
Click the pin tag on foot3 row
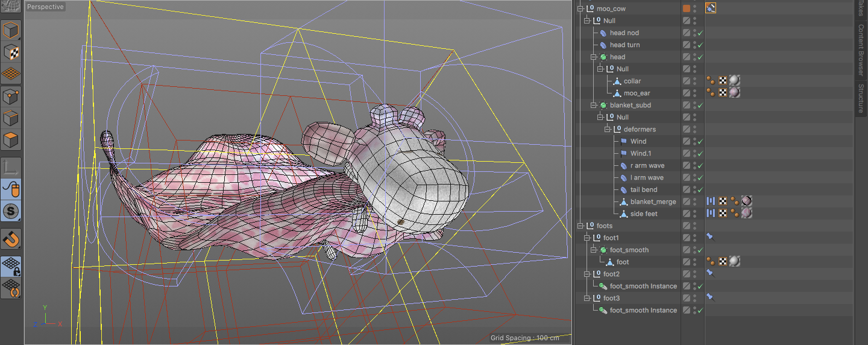pos(711,298)
